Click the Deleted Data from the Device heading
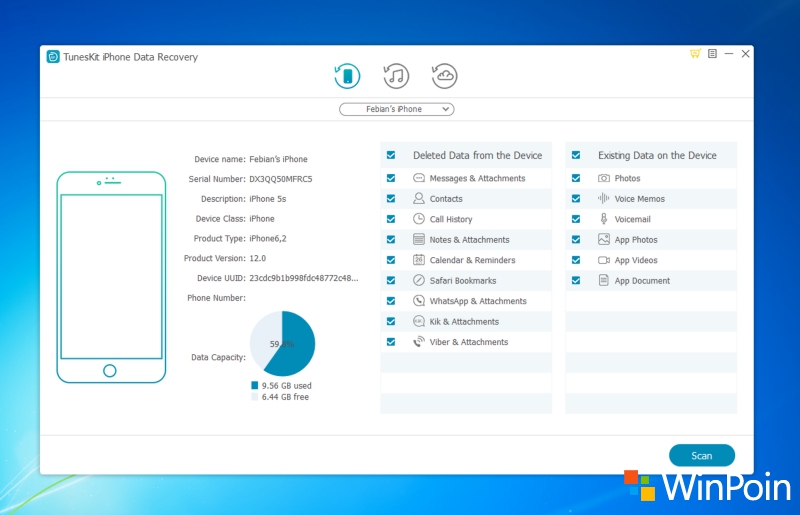The width and height of the screenshot is (800, 515). [x=478, y=155]
